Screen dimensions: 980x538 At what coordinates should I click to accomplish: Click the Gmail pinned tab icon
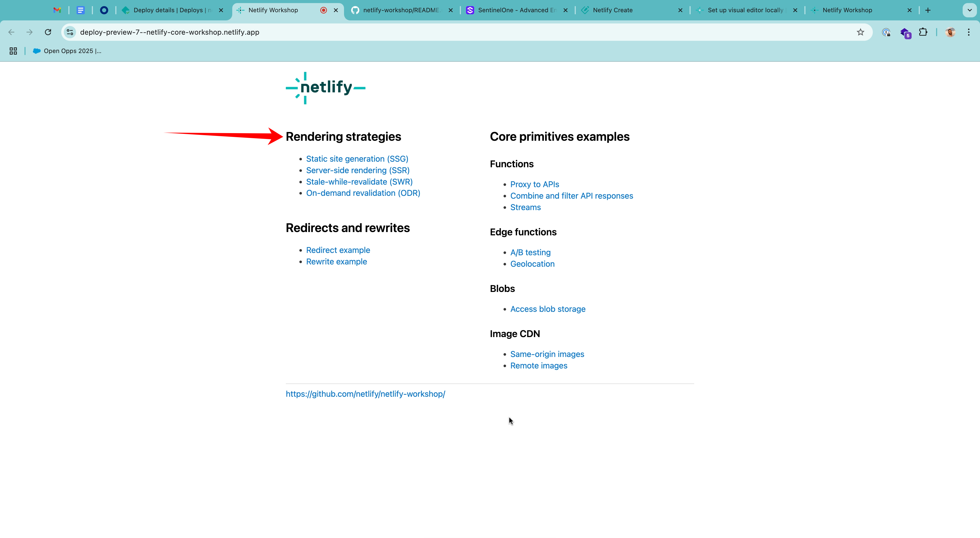57,10
